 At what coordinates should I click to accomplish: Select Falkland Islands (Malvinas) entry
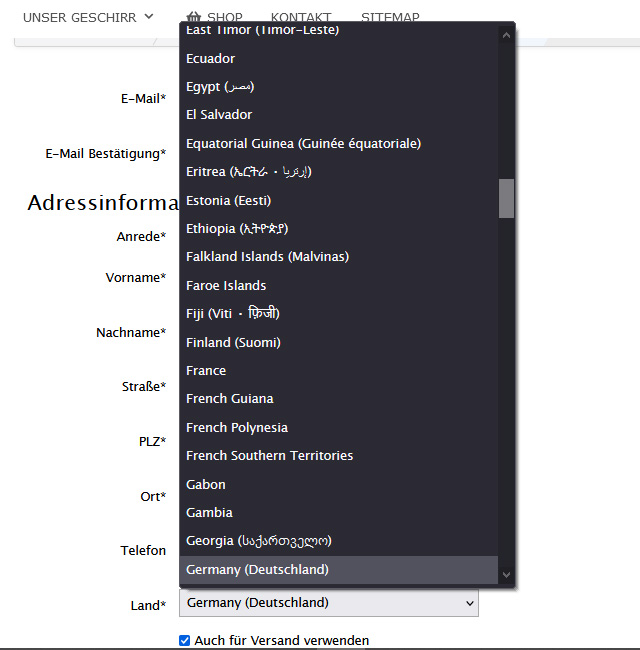point(267,257)
